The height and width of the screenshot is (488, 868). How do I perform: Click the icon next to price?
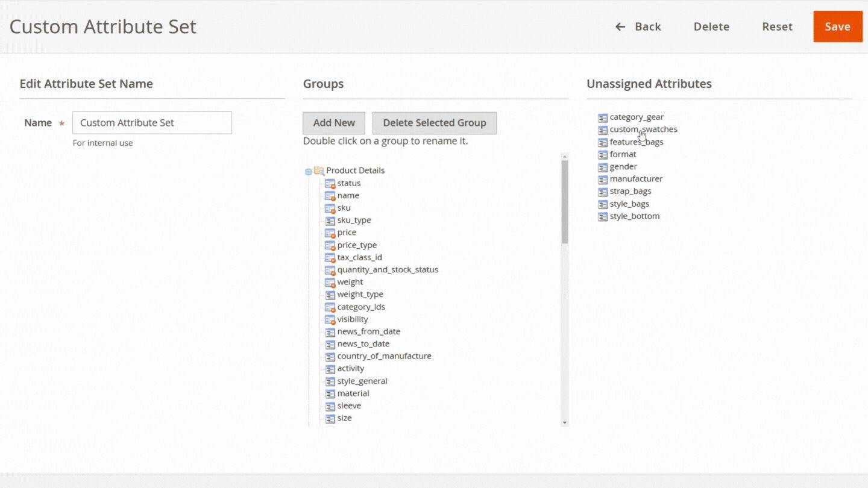[x=330, y=233]
